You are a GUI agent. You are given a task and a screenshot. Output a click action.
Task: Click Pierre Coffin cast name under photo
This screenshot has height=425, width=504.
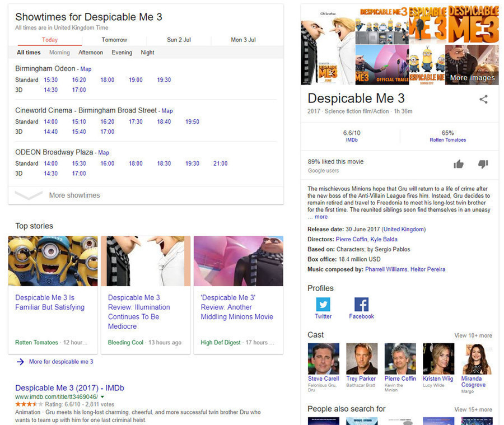point(400,379)
